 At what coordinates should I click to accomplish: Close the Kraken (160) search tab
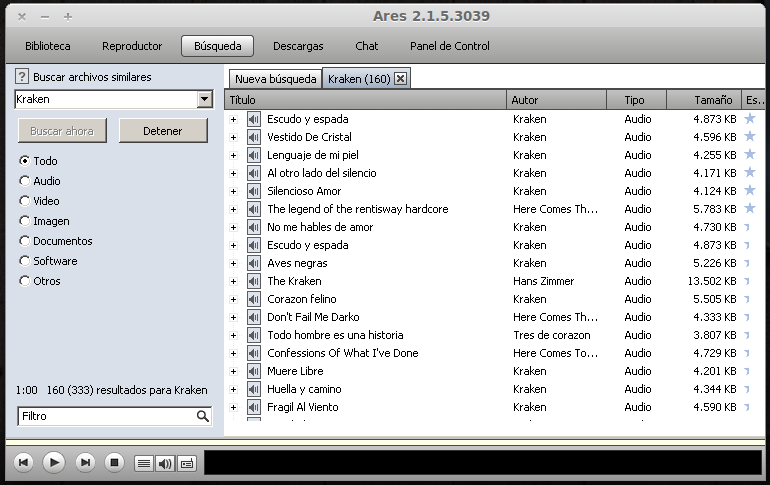tap(401, 79)
